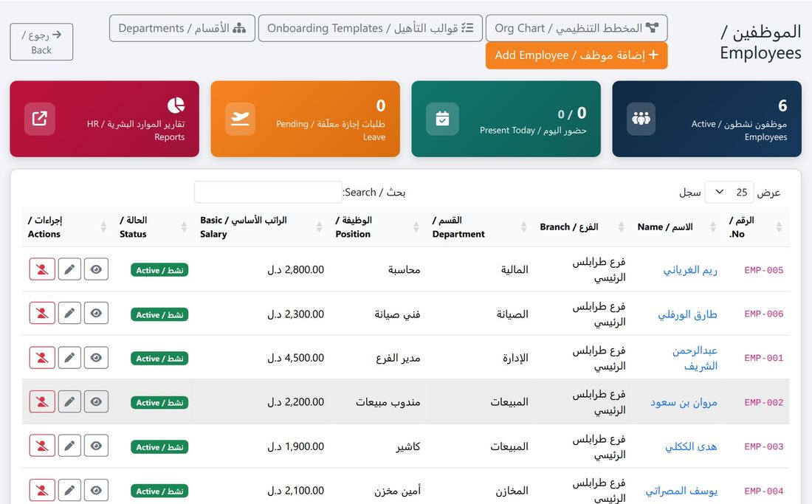Click the Pending Leave plane icon
Viewport: 812px width, 504px height.
(x=240, y=119)
